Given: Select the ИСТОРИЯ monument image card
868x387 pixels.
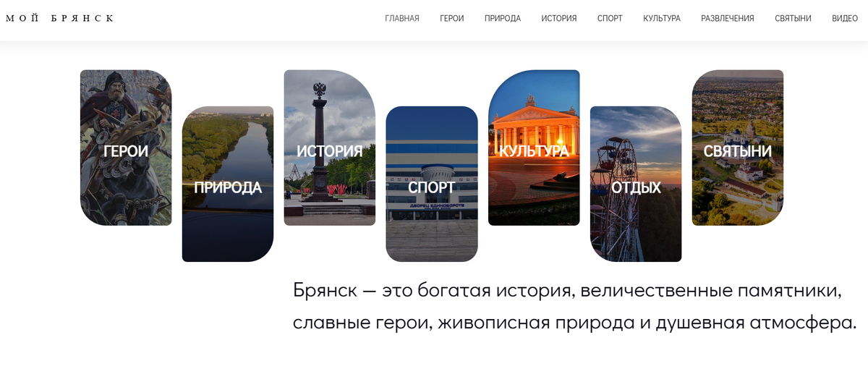Looking at the screenshot, I should [330, 148].
